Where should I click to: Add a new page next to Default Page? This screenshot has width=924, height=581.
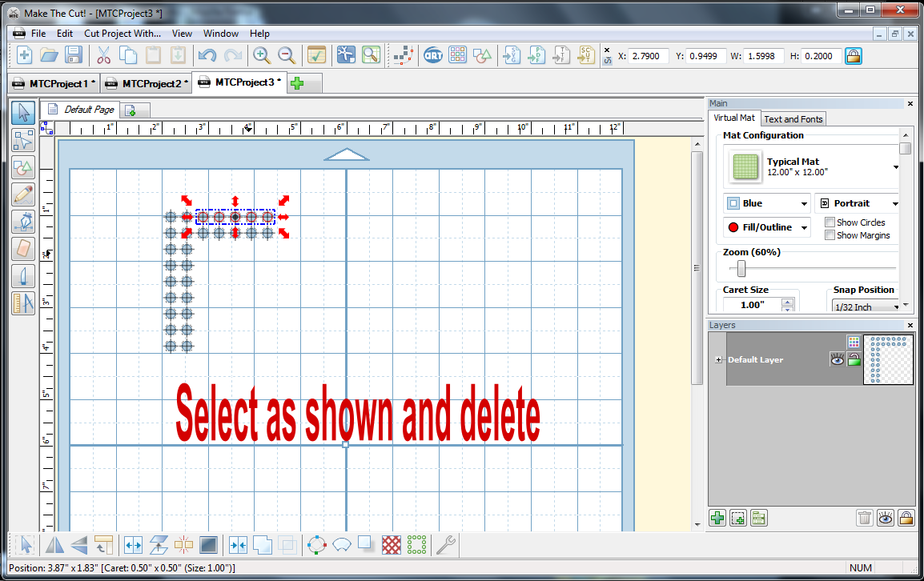pyautogui.click(x=131, y=110)
